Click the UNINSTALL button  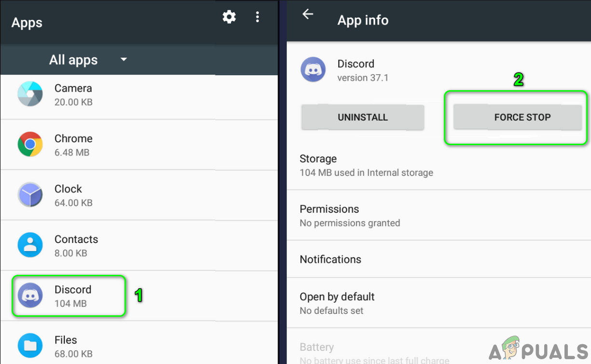363,117
